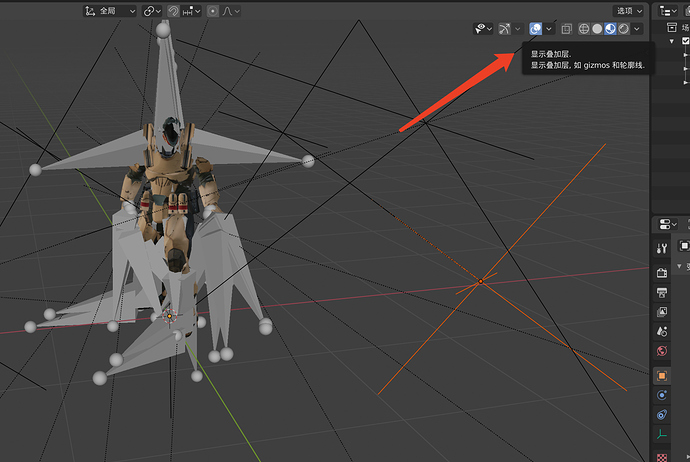Open the object visibility eye dropdown
Image resolution: width=690 pixels, height=462 pixels.
tap(482, 29)
